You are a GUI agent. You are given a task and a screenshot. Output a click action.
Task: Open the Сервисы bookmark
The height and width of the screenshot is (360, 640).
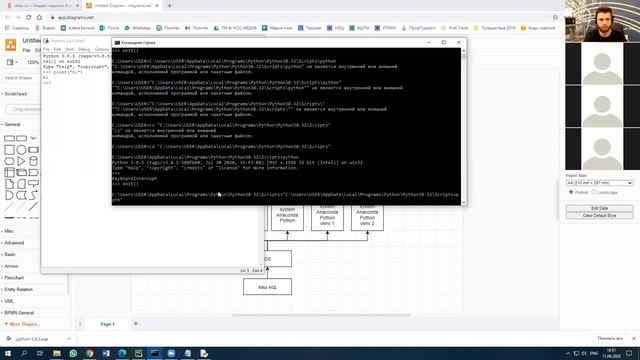(x=17, y=28)
